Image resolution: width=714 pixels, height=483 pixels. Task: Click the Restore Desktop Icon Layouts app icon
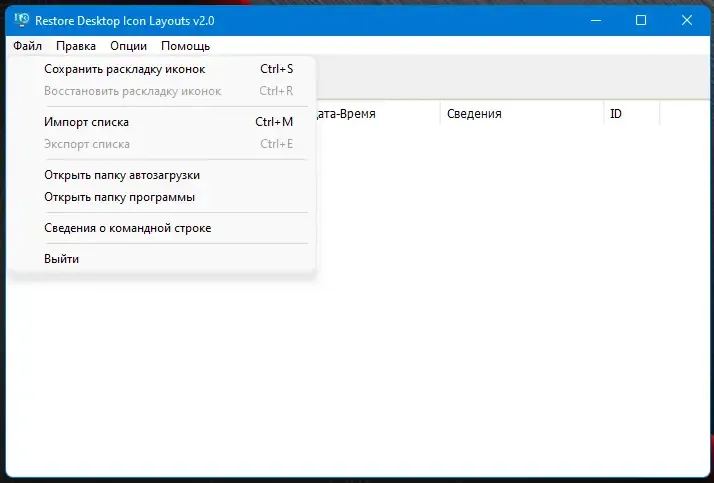point(21,20)
